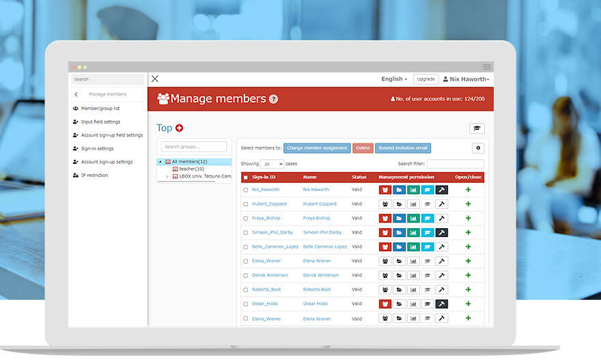Toggle Nix_Haworth's red member management permission
This screenshot has height=364, width=601.
coord(385,190)
